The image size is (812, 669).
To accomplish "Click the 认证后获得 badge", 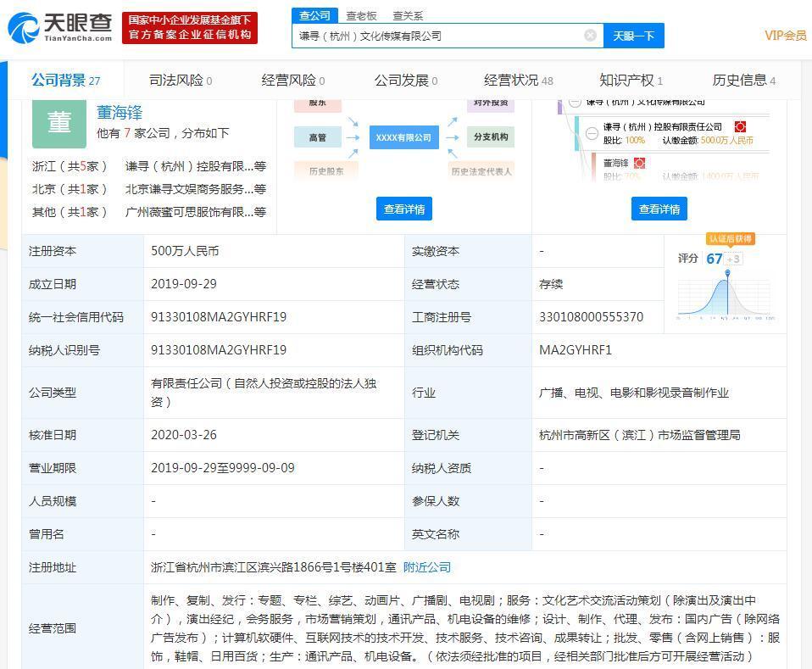I will point(730,239).
